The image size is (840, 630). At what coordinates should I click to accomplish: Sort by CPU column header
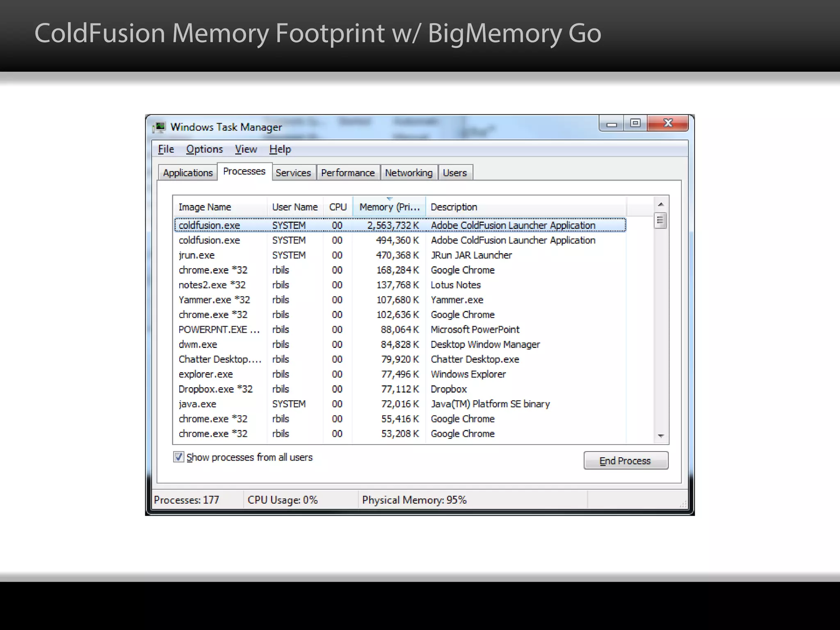[x=338, y=207]
